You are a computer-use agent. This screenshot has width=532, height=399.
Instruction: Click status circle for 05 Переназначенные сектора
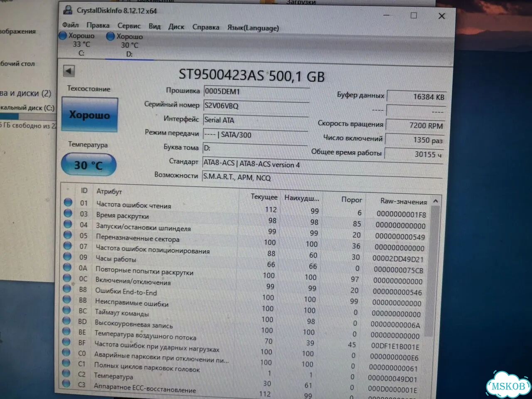click(x=68, y=235)
